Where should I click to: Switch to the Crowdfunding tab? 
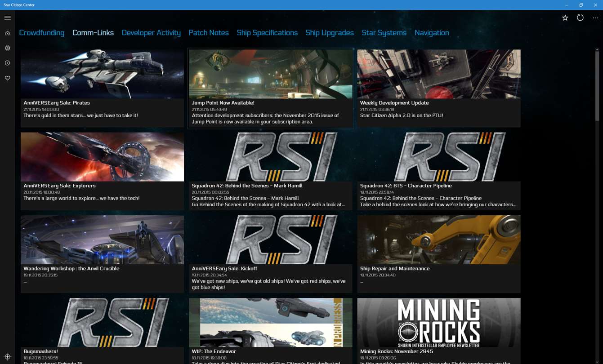click(42, 33)
